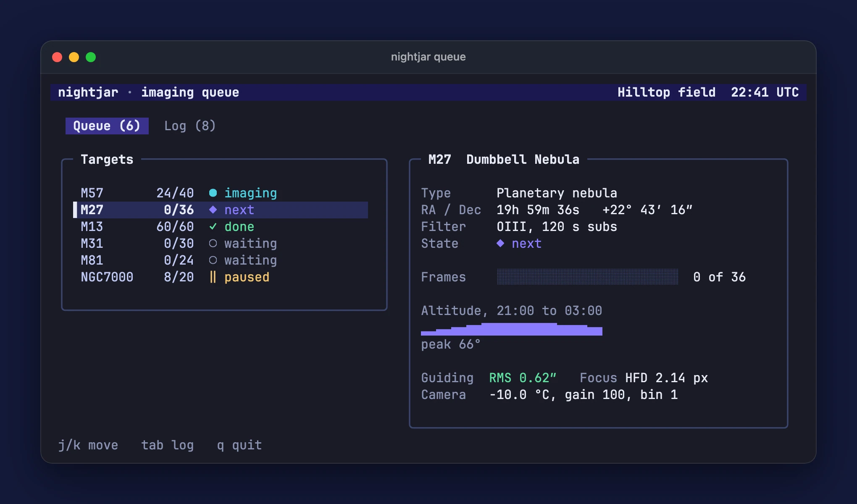
Task: Minimize window using the yellow button
Action: [x=74, y=57]
